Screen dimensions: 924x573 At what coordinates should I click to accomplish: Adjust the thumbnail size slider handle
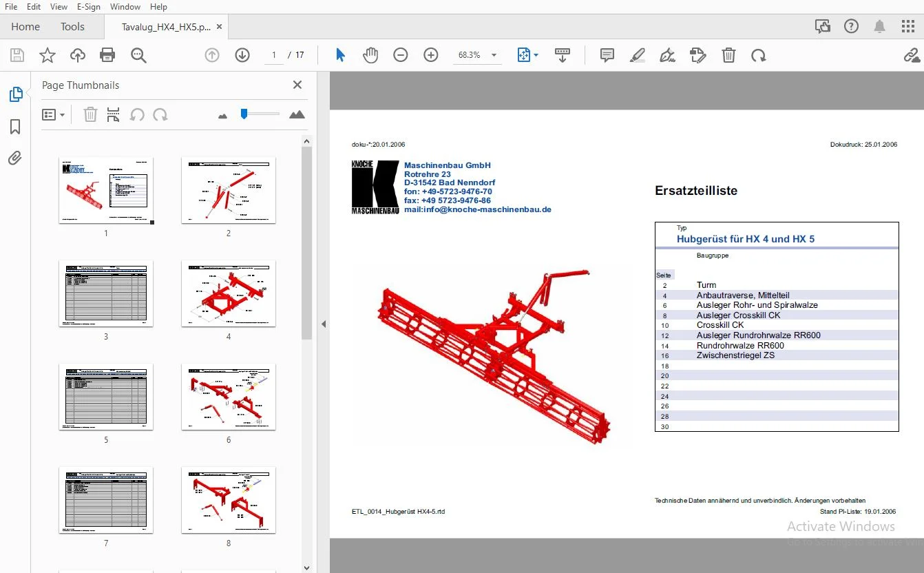click(244, 114)
